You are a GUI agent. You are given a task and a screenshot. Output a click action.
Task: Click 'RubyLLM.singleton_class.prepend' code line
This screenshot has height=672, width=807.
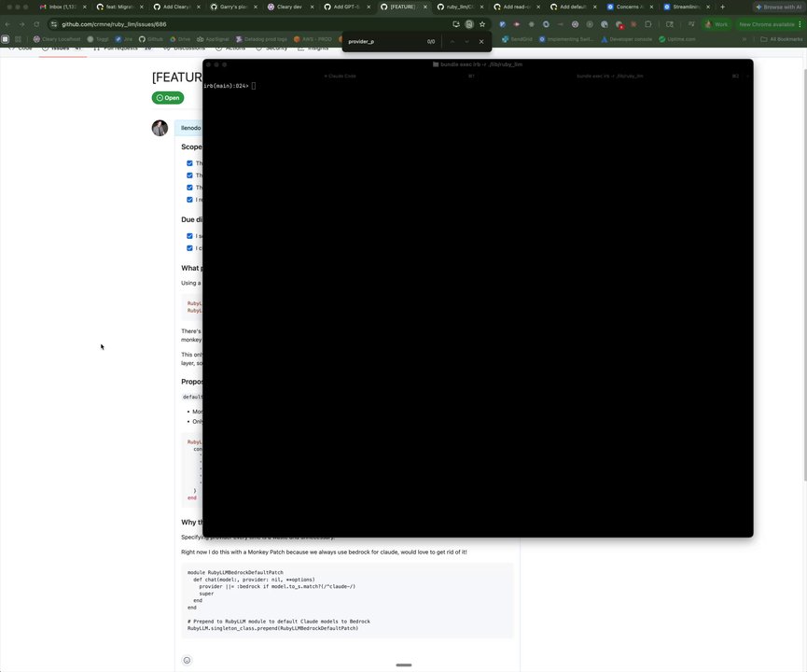(x=272, y=628)
